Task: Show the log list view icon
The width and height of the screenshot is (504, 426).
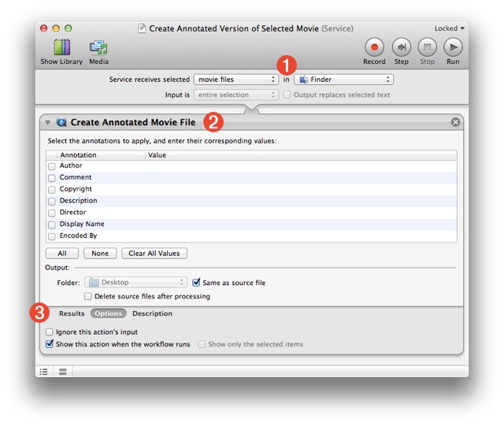Action: [44, 371]
